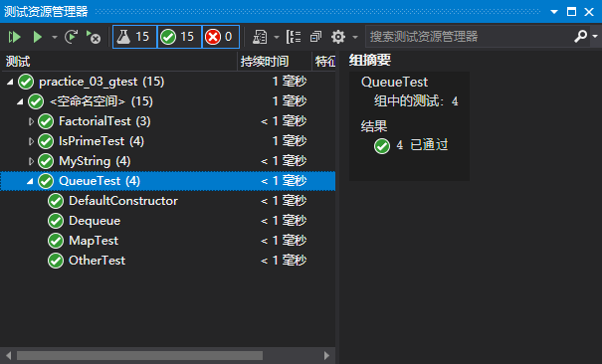602x364 pixels.
Task: Open the playlist dropdown arrow
Action: click(x=277, y=37)
